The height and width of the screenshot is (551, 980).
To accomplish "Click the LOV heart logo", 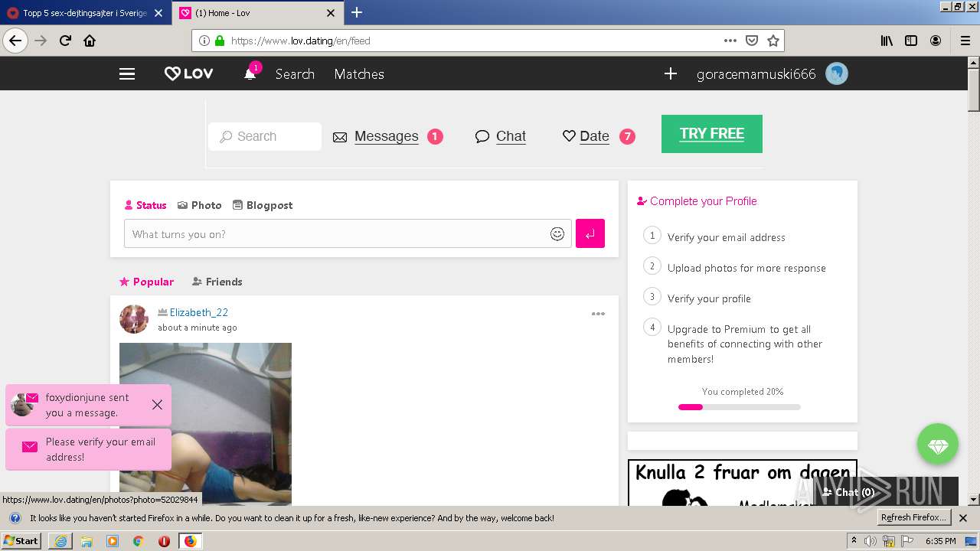I will click(x=188, y=74).
